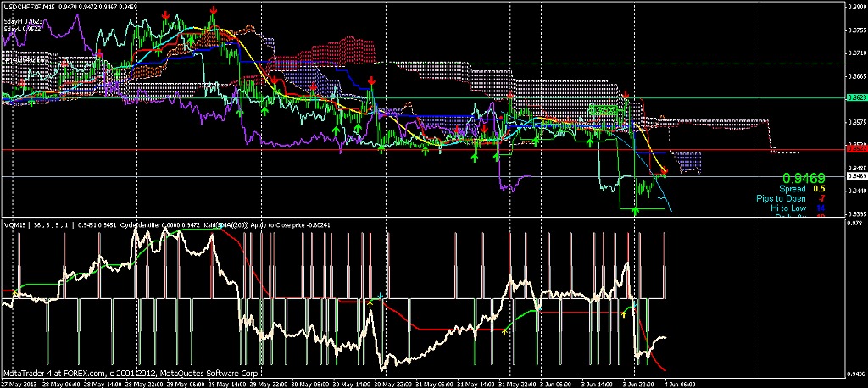The width and height of the screenshot is (868, 388).
Task: Select the SdayH 0.9623 label
Action: pyautogui.click(x=23, y=20)
